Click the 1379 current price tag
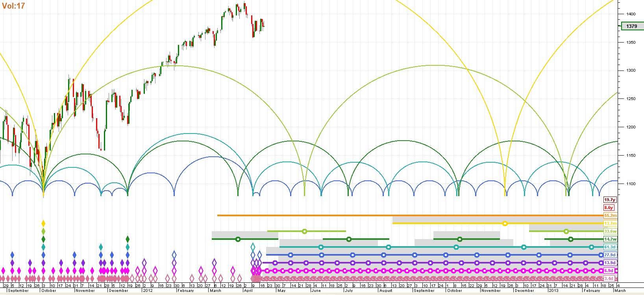Image resolution: width=644 pixels, height=295 pixels. 631,26
